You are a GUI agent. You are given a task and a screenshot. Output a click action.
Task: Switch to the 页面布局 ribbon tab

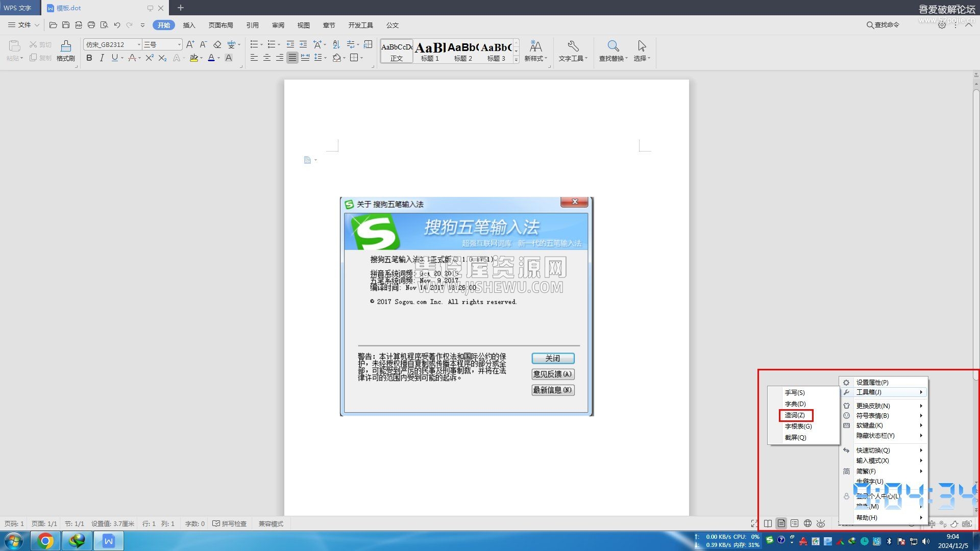(x=220, y=25)
